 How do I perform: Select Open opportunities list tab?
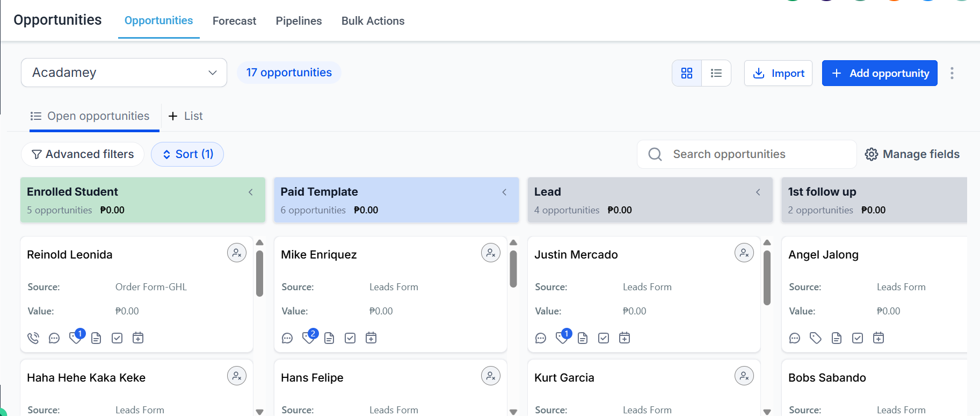[90, 116]
